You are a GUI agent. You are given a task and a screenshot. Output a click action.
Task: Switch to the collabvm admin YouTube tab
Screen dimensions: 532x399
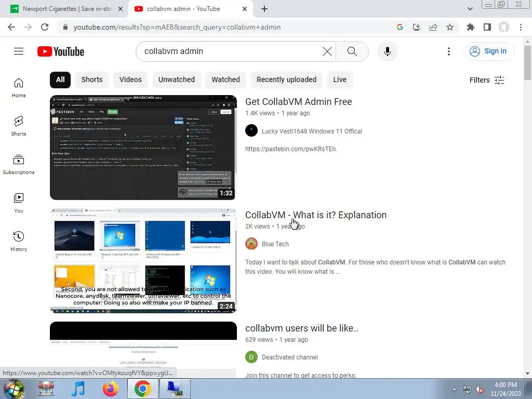pos(183,9)
